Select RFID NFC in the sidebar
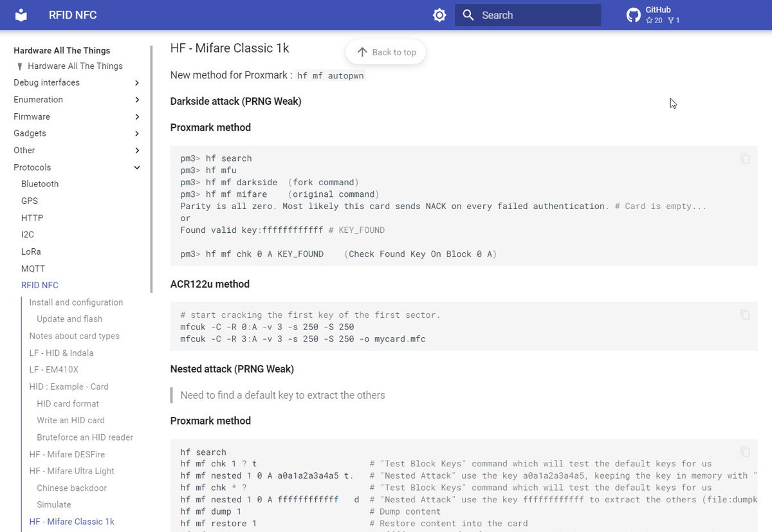This screenshot has width=772, height=532. point(40,285)
